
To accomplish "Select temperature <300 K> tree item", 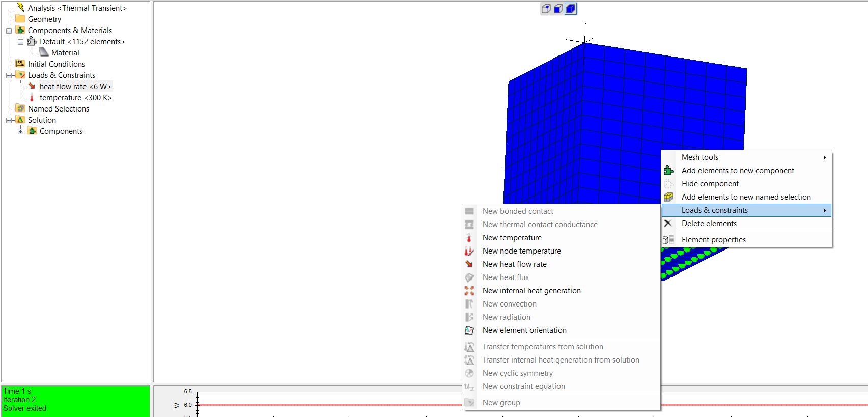I will coord(76,98).
